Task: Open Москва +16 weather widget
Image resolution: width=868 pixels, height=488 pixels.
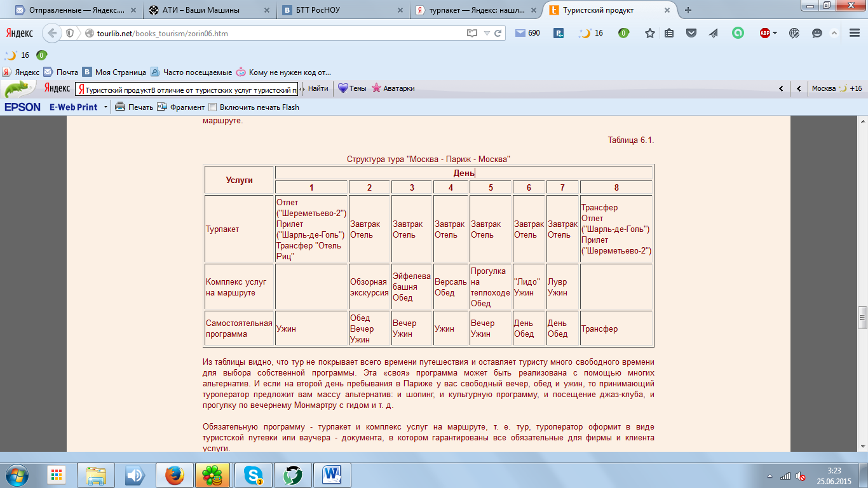Action: pyautogui.click(x=836, y=88)
